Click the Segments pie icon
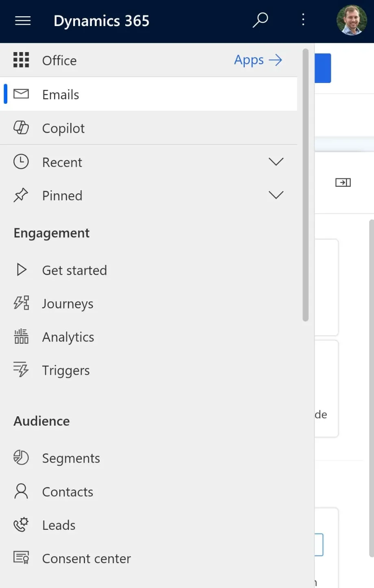 coord(21,457)
